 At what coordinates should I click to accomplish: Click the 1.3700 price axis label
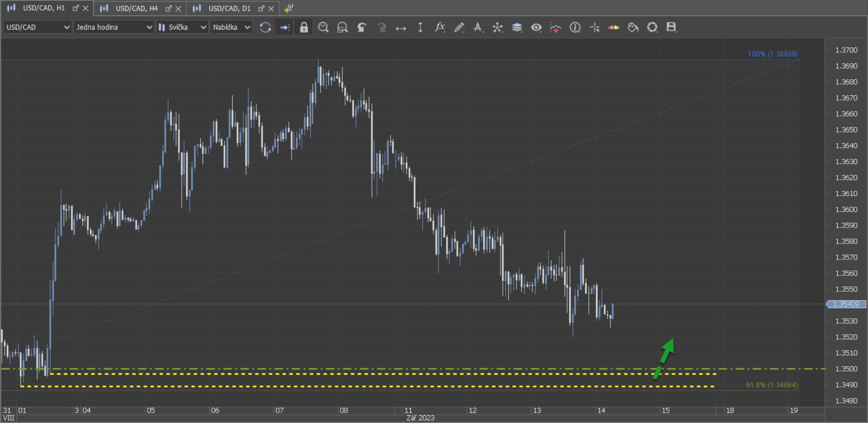(x=846, y=50)
